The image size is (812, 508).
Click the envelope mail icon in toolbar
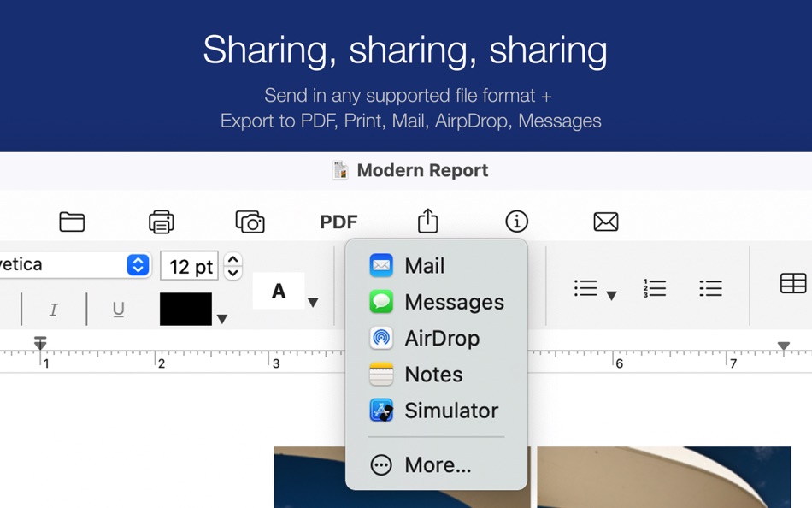pos(606,222)
